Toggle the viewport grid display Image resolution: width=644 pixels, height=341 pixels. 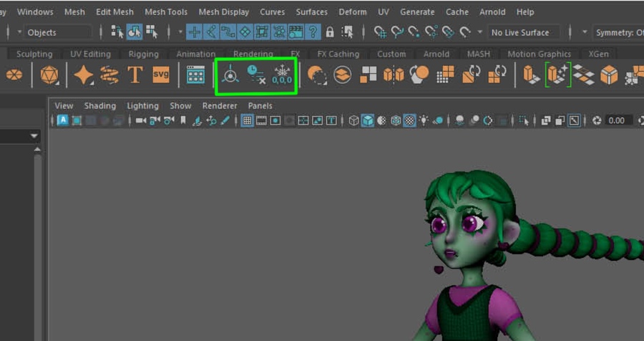[x=247, y=121]
